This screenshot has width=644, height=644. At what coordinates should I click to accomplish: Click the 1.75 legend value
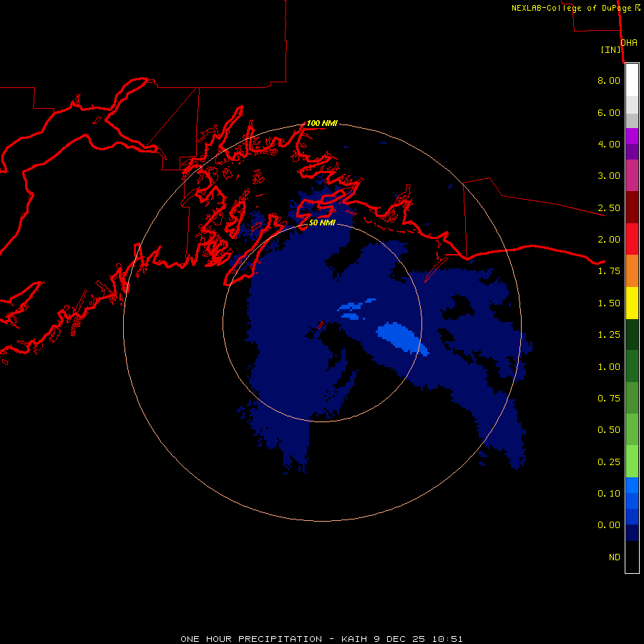click(x=609, y=271)
